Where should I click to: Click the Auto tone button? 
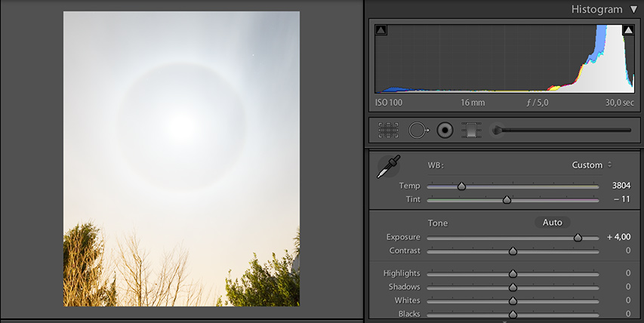(552, 223)
